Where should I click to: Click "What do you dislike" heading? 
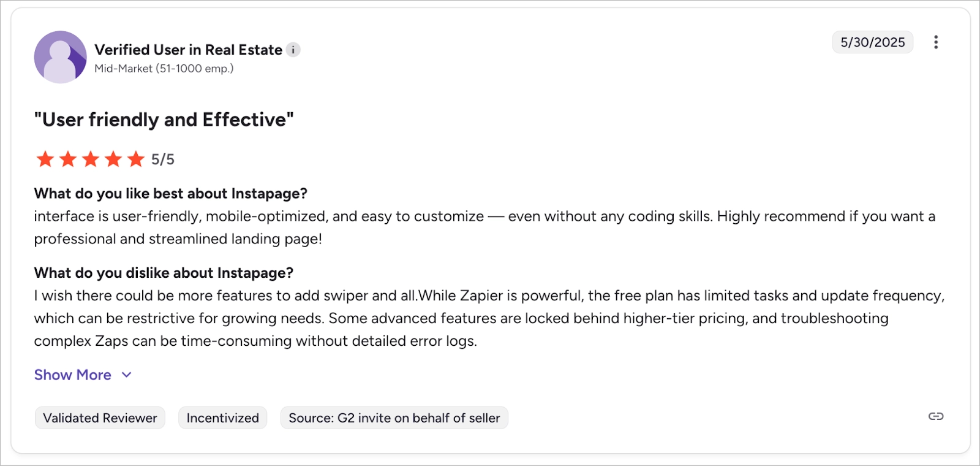(164, 273)
